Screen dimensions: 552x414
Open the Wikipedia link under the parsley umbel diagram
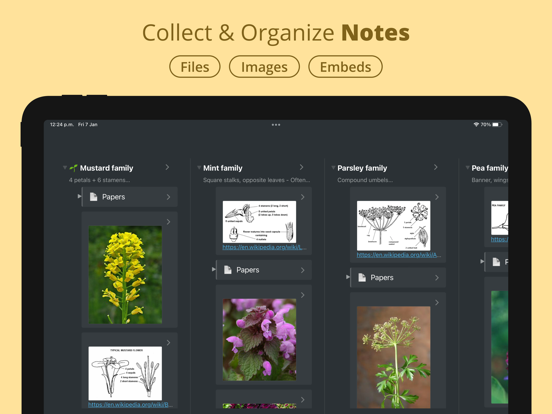pos(399,255)
